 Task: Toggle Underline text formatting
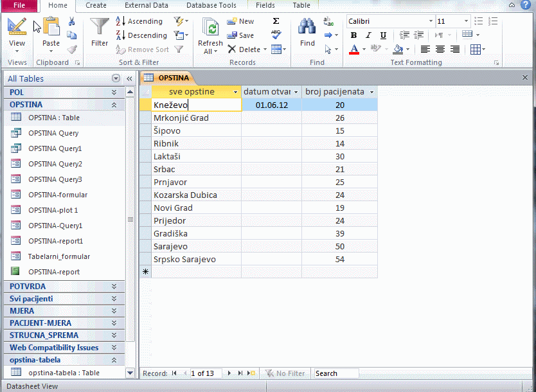pos(383,35)
